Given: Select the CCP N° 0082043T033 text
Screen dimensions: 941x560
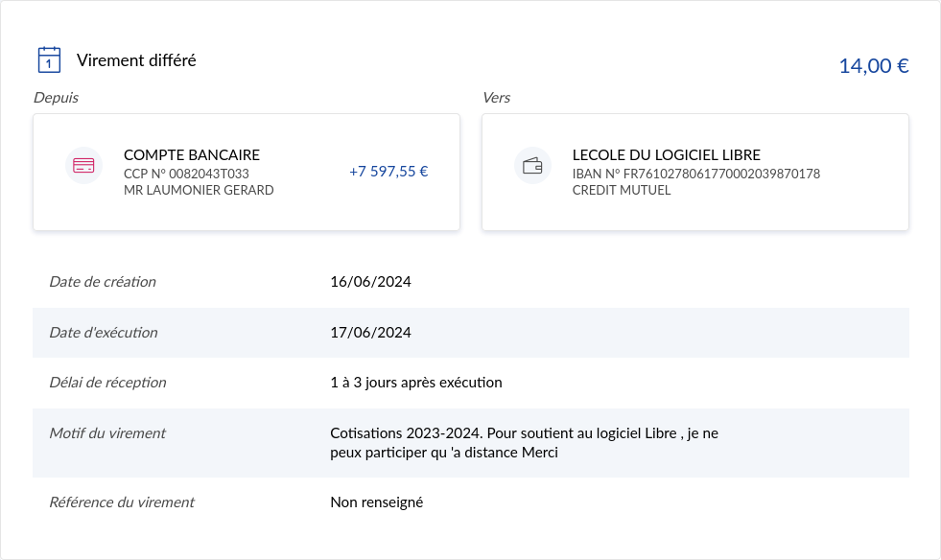Looking at the screenshot, I should point(186,174).
